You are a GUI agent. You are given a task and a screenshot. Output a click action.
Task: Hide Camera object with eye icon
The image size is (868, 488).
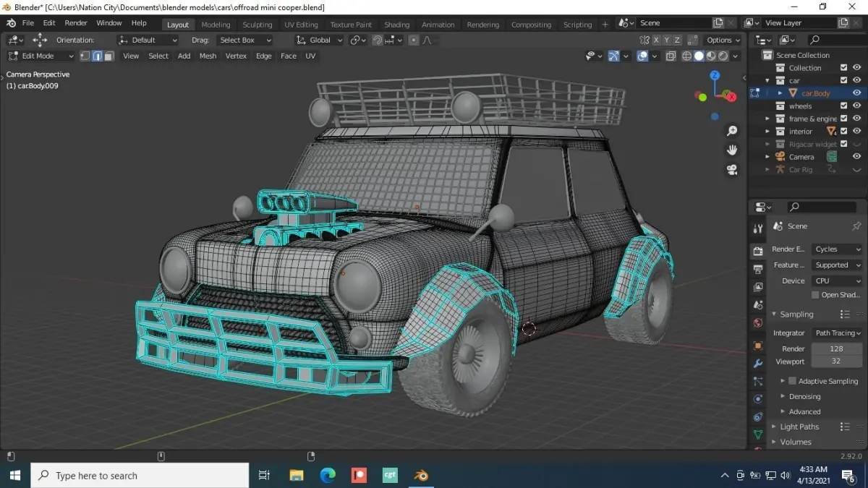[856, 156]
